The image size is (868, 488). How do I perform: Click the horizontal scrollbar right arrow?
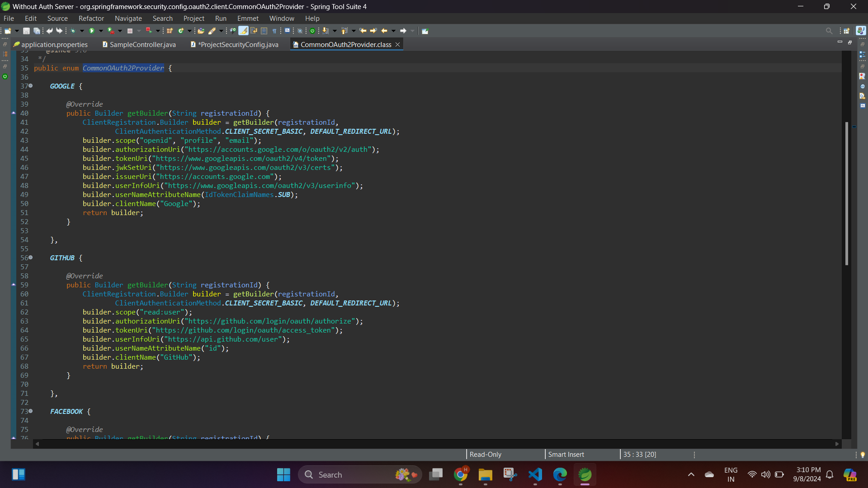point(837,444)
